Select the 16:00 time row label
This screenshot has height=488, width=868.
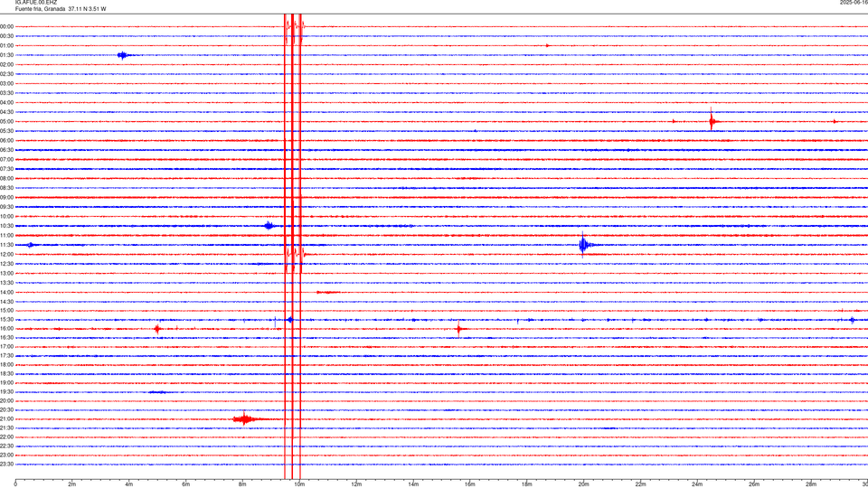point(6,329)
